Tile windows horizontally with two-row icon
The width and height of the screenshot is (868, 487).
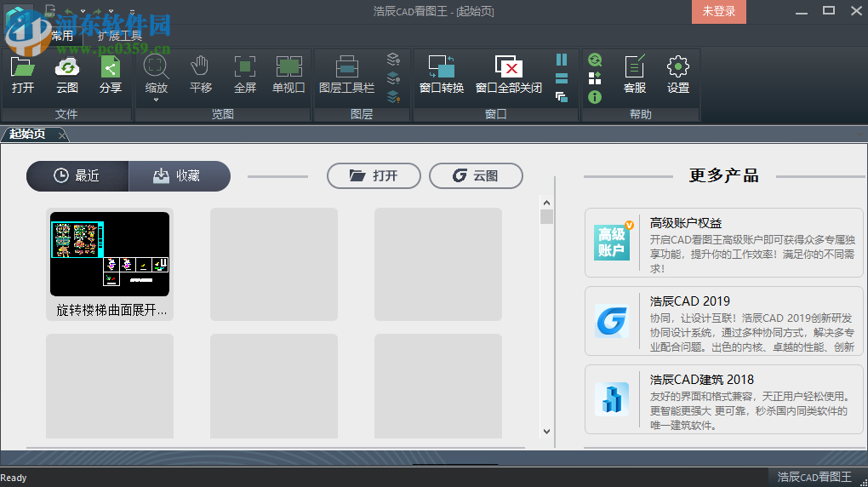point(562,78)
